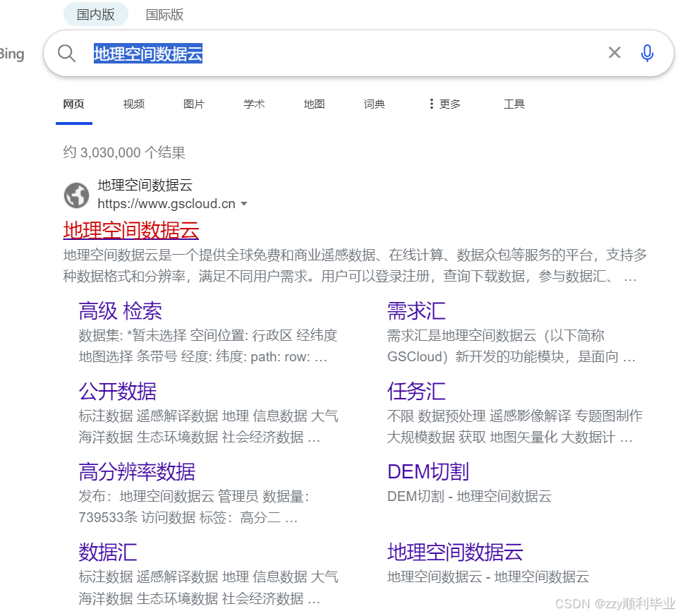Screen dimensions: 678x616
Task: Open the 数据汇 sitelink
Action: tap(108, 552)
